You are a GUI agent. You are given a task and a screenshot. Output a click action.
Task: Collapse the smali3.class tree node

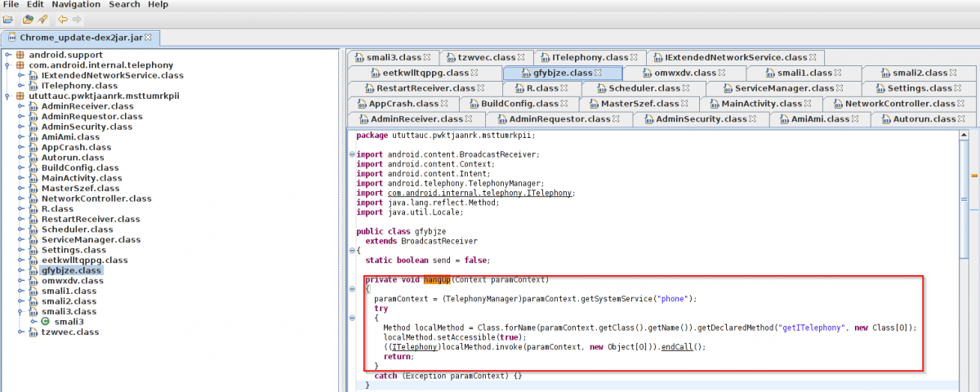[21, 311]
